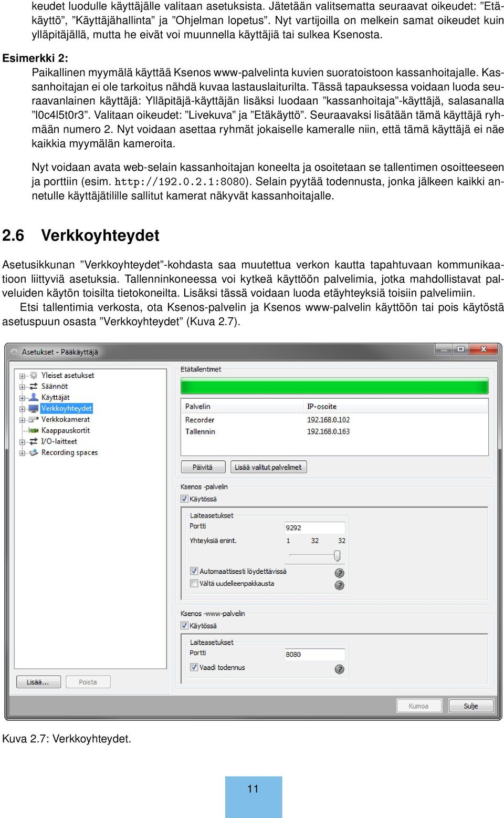Click the Kumoa button

click(x=418, y=706)
